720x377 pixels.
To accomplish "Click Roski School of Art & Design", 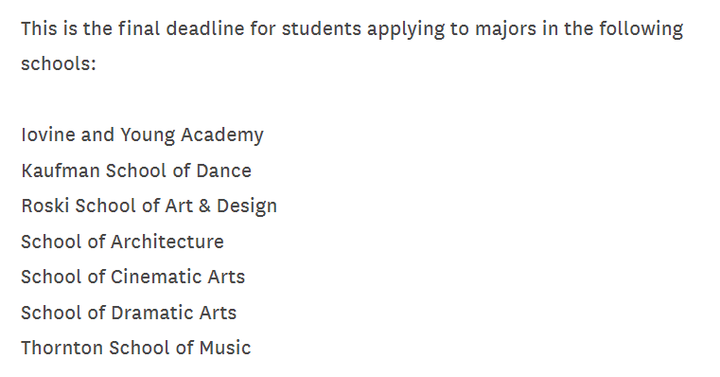I will click(x=149, y=206).
